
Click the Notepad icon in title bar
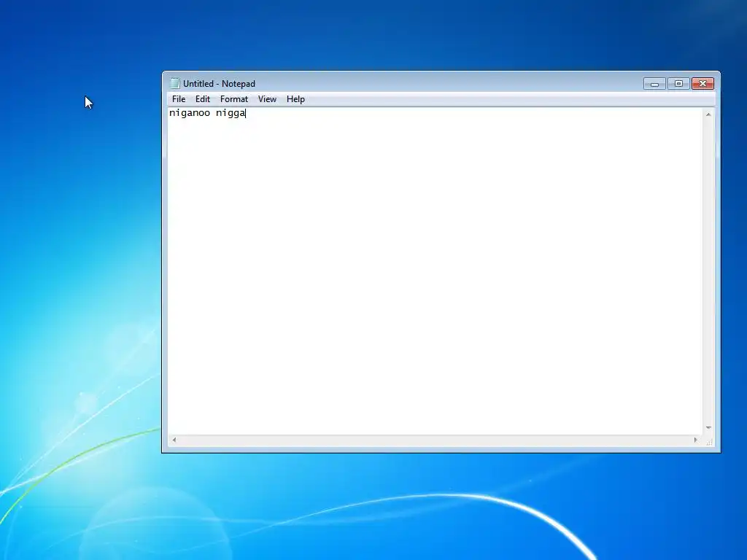point(175,83)
